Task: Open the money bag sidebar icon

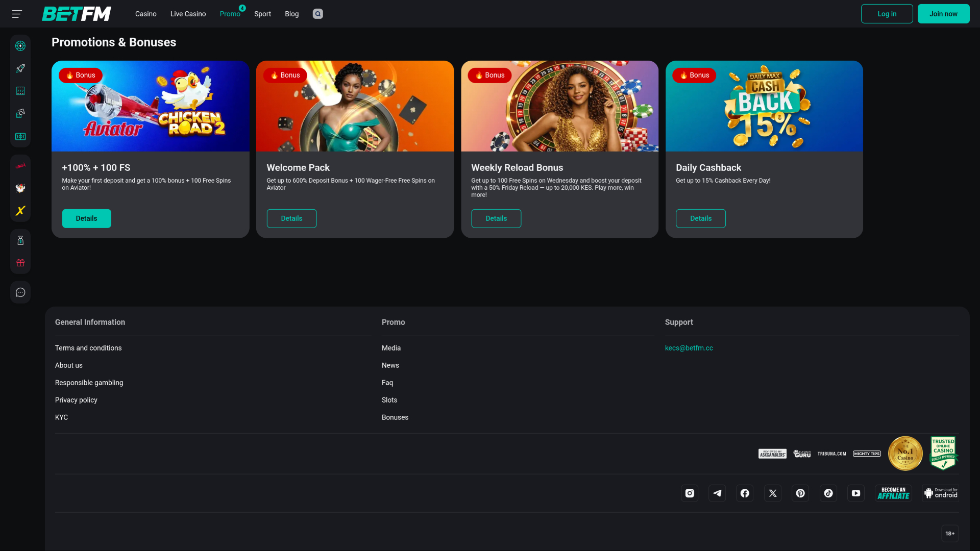Action: pyautogui.click(x=20, y=240)
